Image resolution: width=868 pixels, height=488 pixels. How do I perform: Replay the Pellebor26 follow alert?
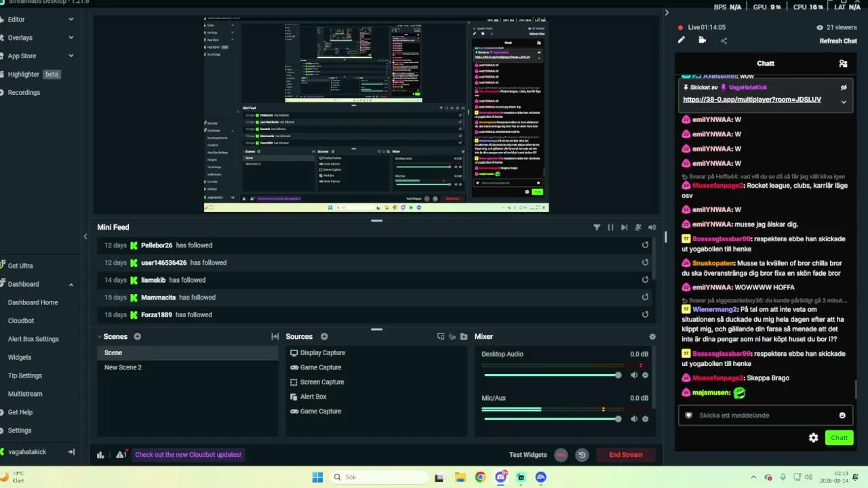point(645,245)
